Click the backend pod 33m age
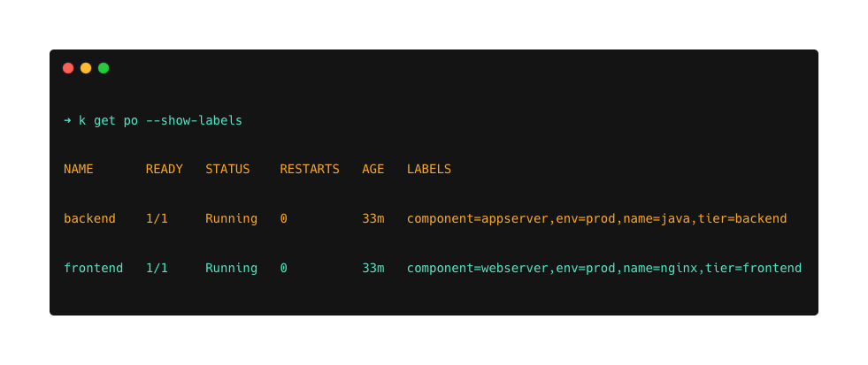Image resolution: width=868 pixels, height=365 pixels. [x=373, y=218]
